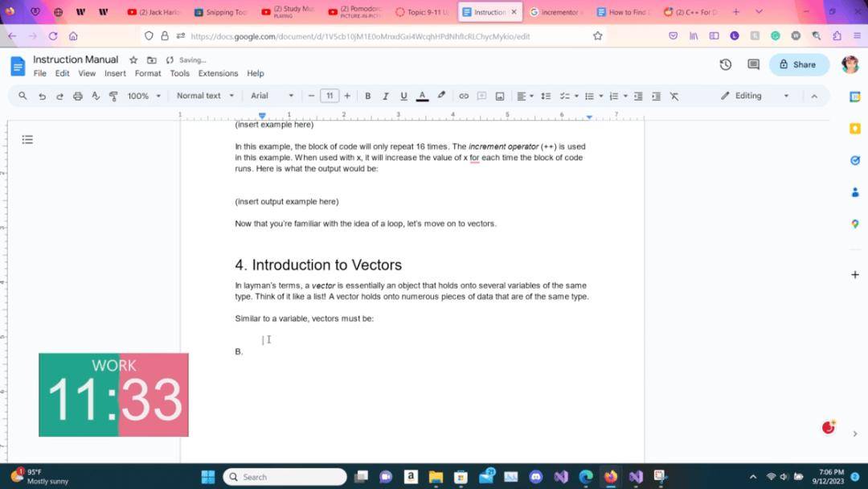Viewport: 868px width, 489px height.
Task: Clear formatting with the toolbar icon
Action: click(x=674, y=96)
